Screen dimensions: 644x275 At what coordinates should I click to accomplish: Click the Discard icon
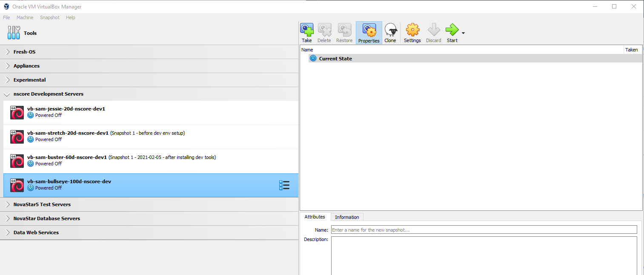433,32
